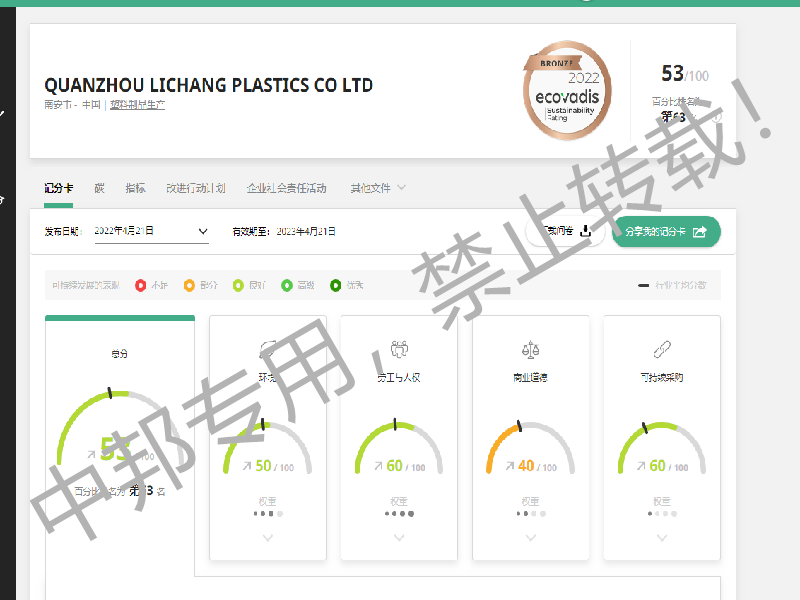Viewport: 800px width, 600px height.
Task: Click the download icon beside 下载问卷
Action: (x=586, y=231)
